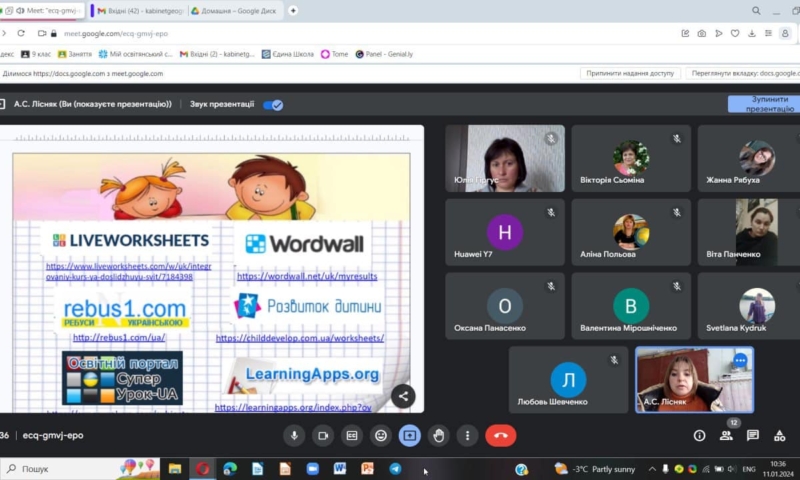The image size is (800, 480).
Task: Open File Explorer from taskbar
Action: (x=175, y=469)
